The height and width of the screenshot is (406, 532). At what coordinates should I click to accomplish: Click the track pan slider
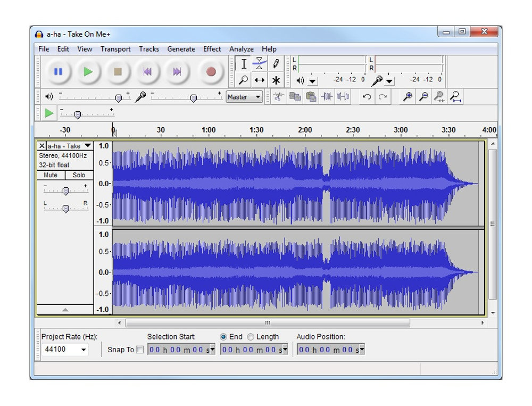[65, 209]
